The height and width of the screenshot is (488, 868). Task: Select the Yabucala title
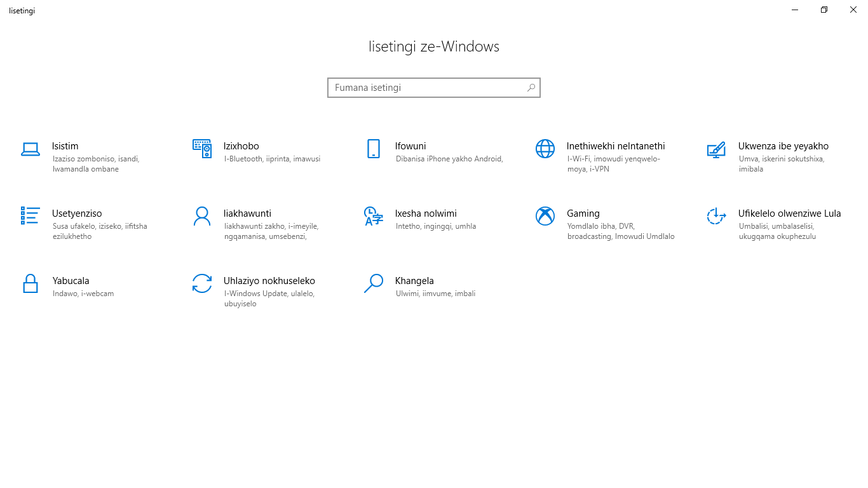tap(71, 281)
